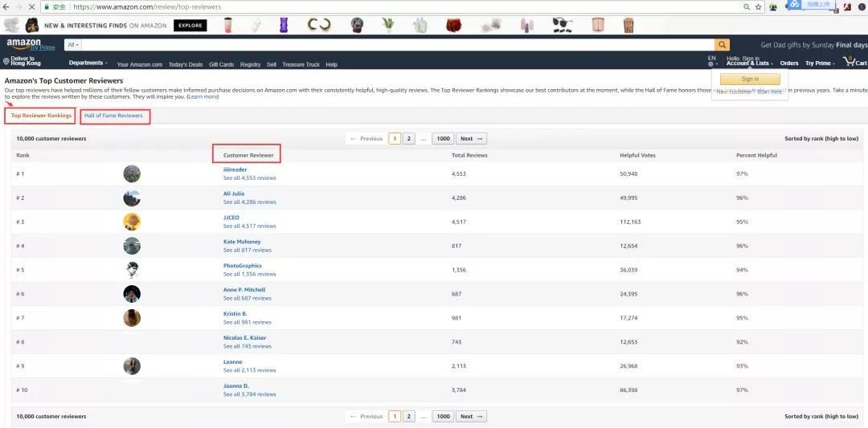Click Anne P. Mitchell's avatar
This screenshot has height=428, width=868.
click(132, 294)
